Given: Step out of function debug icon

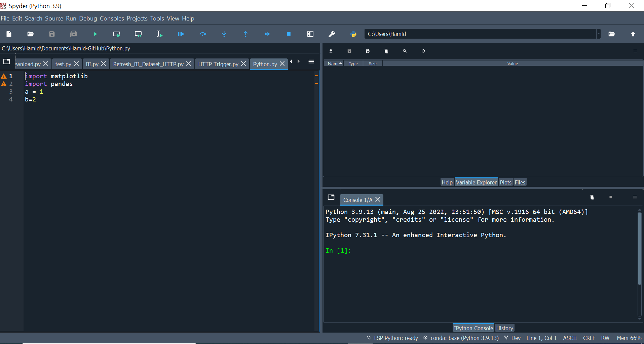Looking at the screenshot, I should [x=246, y=34].
